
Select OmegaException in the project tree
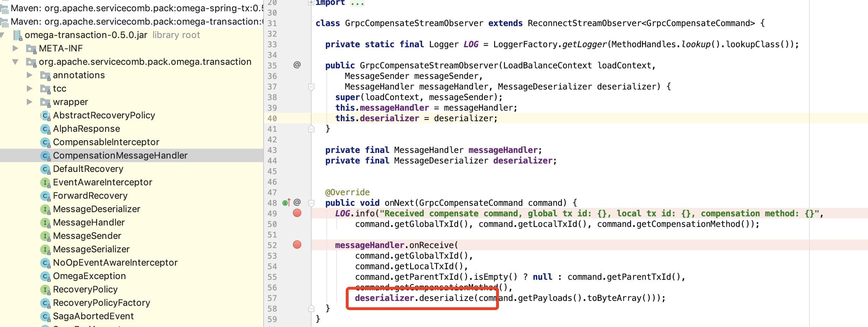(x=89, y=276)
